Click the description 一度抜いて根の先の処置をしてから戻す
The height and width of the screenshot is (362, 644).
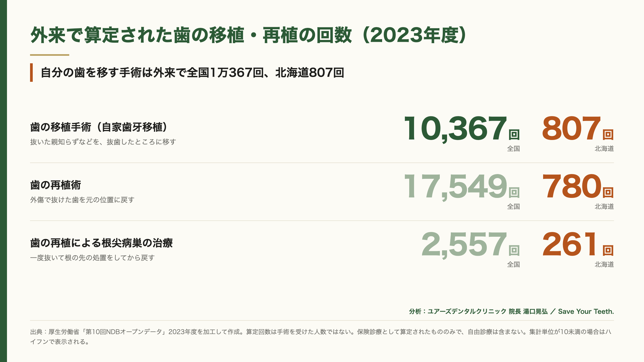(x=93, y=258)
